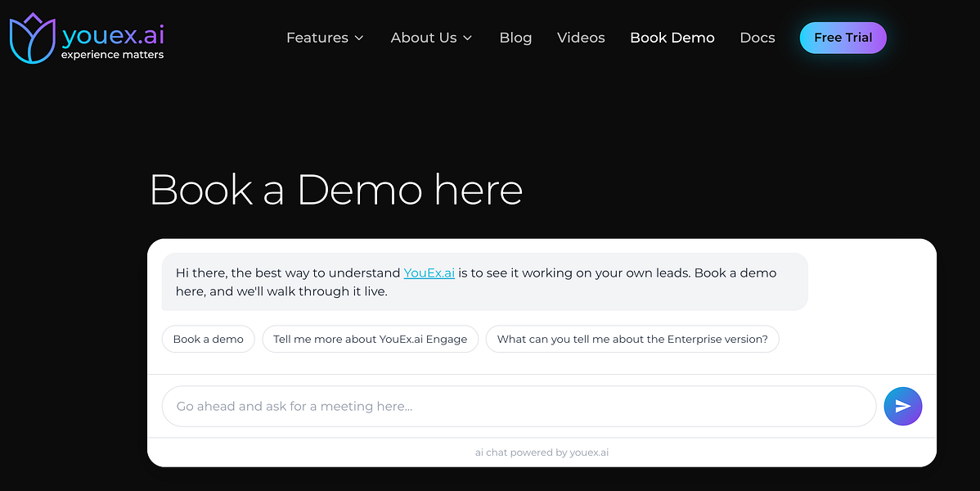Focus the 'ask for a meeting' input field

click(x=519, y=407)
